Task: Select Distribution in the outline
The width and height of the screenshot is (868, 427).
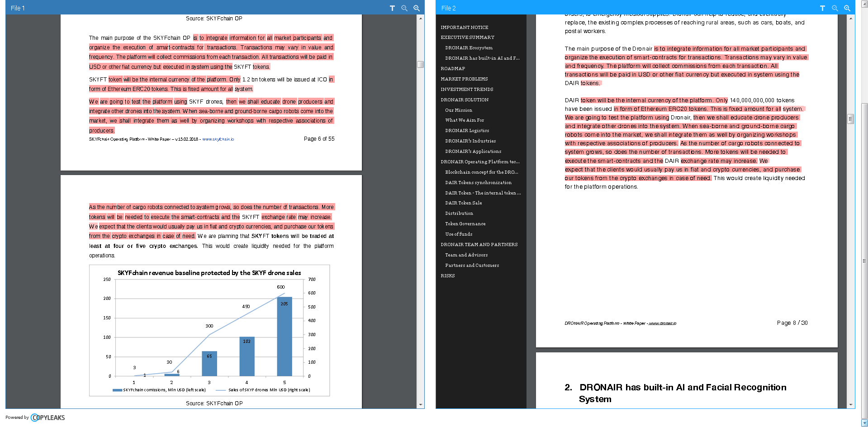Action: pyautogui.click(x=459, y=213)
